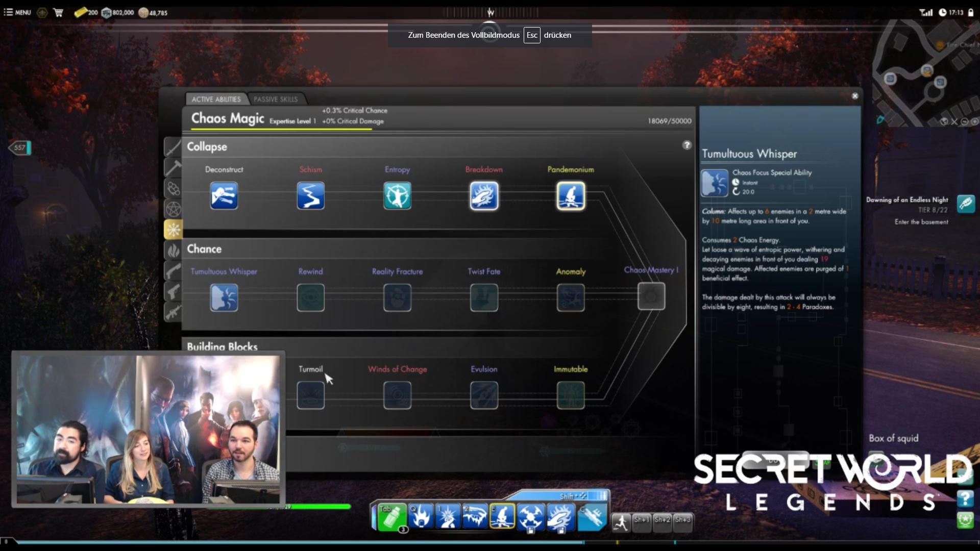Click the Tumultuous Whisper ability icon

[x=224, y=298]
